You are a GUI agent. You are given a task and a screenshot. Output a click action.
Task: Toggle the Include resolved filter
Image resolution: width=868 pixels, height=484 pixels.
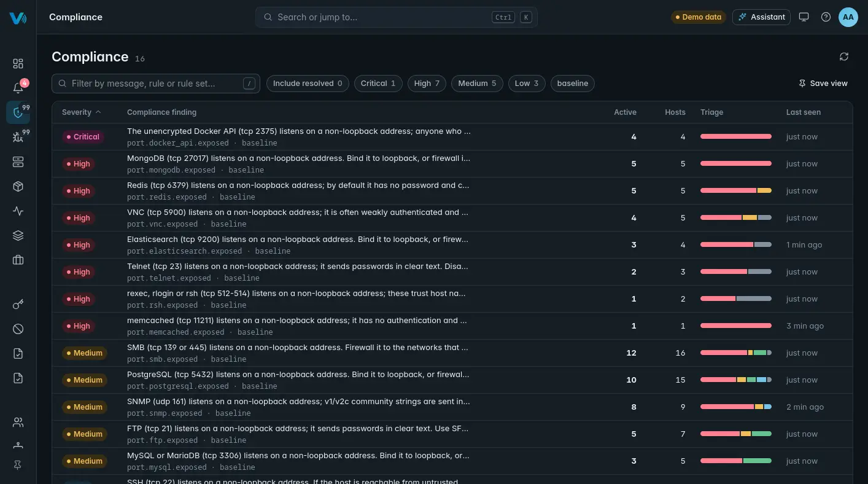[x=308, y=84]
